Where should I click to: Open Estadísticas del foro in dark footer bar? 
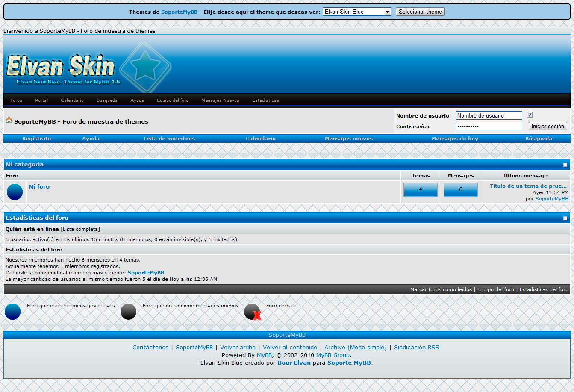pos(544,289)
